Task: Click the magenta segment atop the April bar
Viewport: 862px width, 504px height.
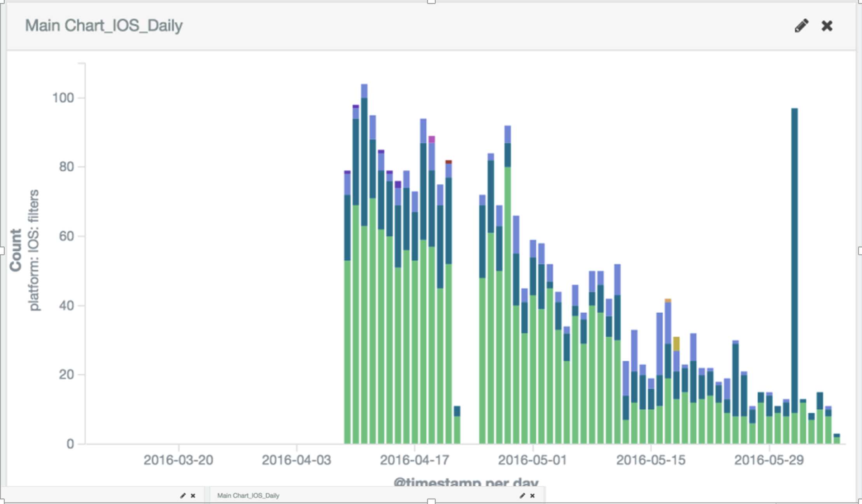Action: pos(431,139)
